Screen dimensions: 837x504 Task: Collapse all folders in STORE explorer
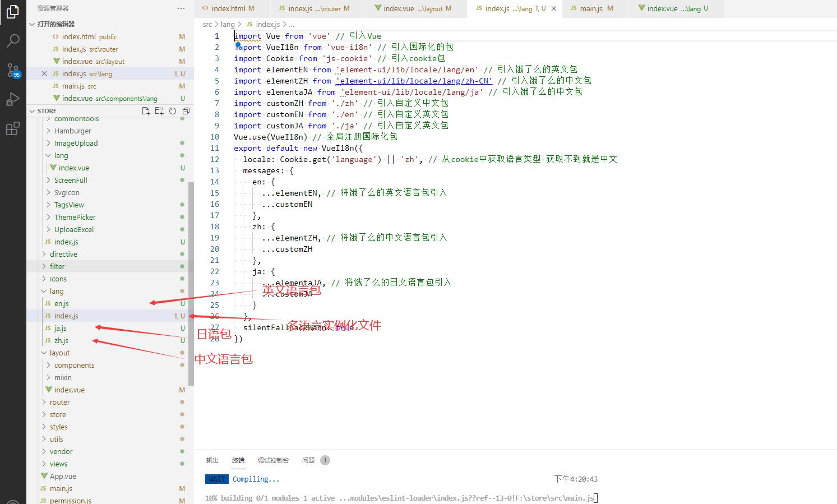click(x=186, y=111)
